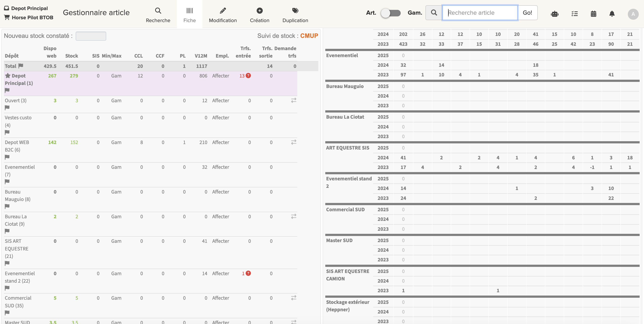Click the Nouveau stock constaté input field

91,36
